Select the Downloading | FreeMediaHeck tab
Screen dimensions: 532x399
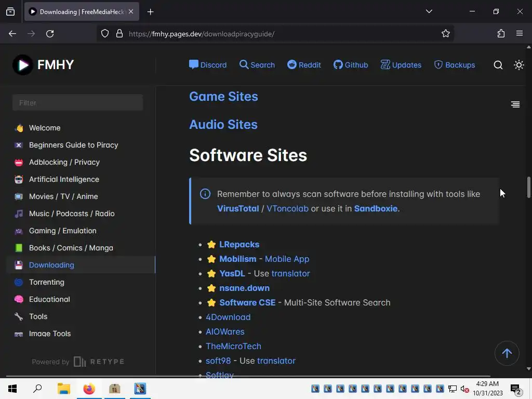click(x=82, y=11)
